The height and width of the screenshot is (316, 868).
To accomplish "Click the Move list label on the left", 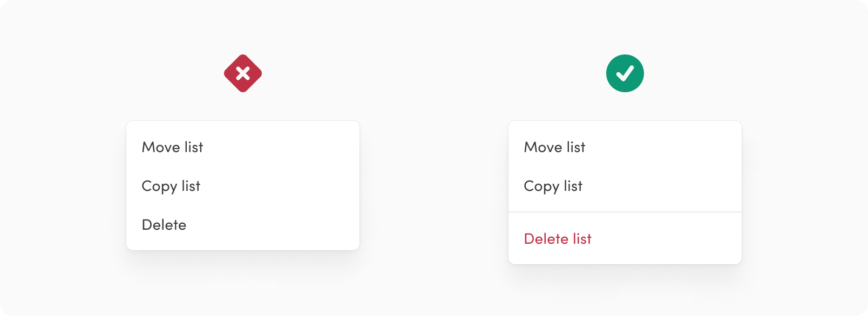I will (x=172, y=147).
